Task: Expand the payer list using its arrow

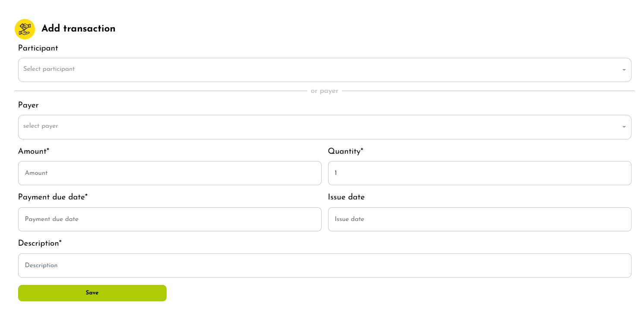Action: [x=624, y=127]
